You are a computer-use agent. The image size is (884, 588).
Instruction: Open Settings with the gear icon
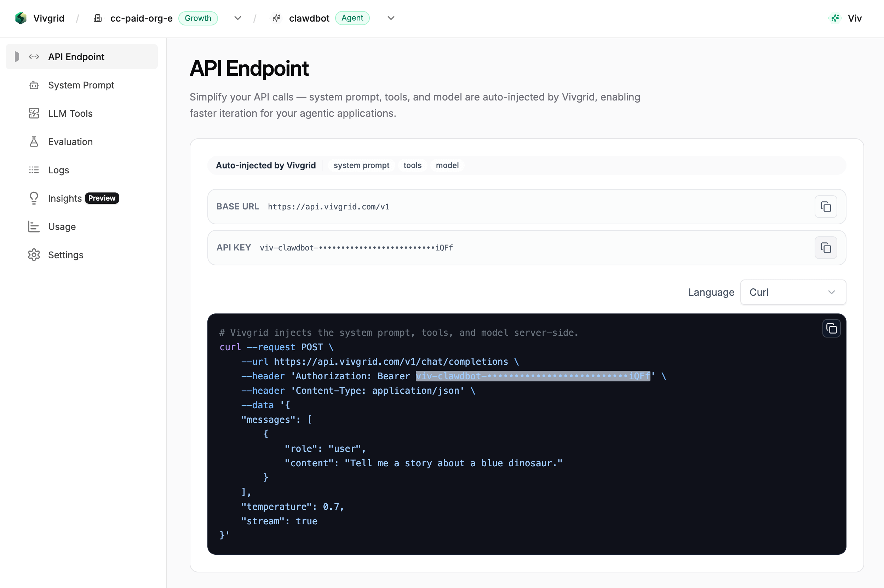34,255
